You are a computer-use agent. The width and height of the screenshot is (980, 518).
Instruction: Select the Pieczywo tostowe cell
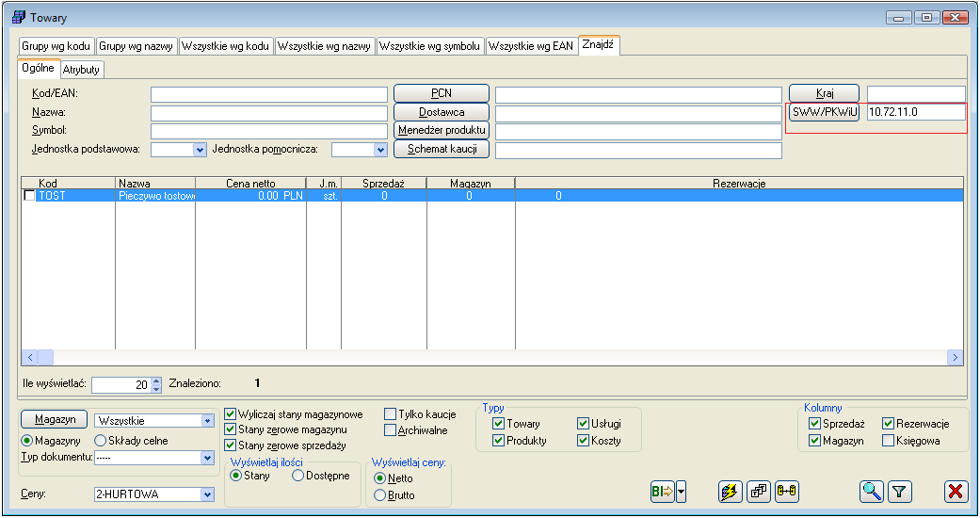pos(155,196)
